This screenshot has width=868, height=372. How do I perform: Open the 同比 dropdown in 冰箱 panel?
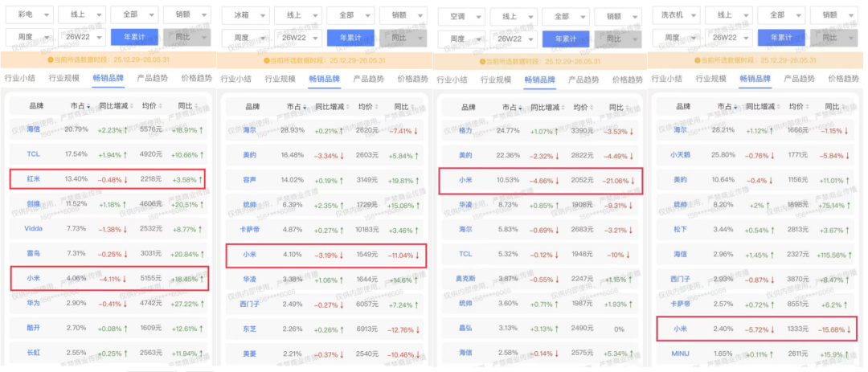click(x=403, y=38)
